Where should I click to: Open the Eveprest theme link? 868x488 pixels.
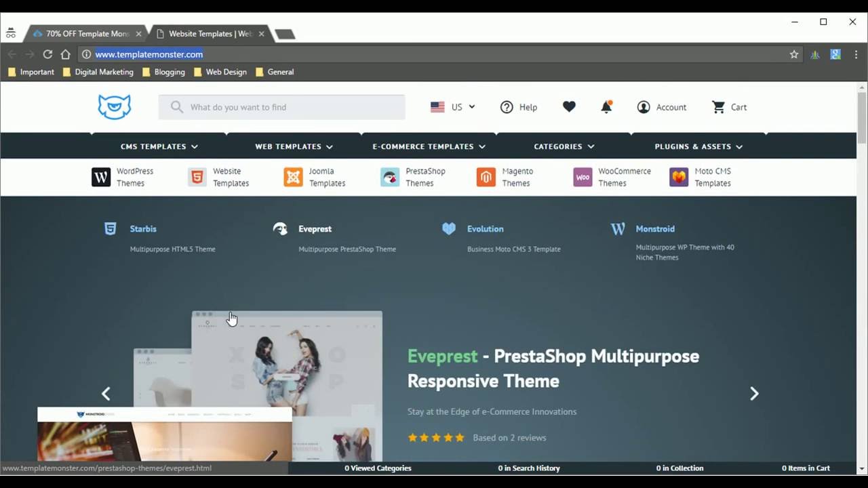coord(315,229)
